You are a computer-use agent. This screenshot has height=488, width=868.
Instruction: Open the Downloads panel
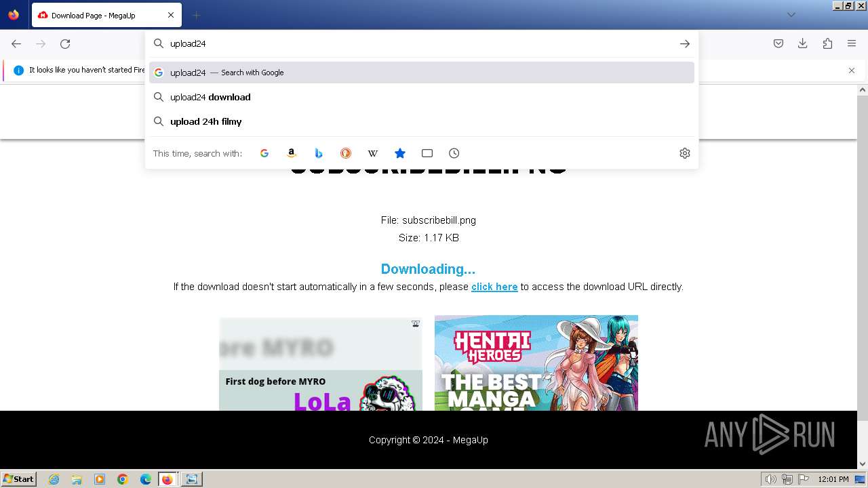803,43
